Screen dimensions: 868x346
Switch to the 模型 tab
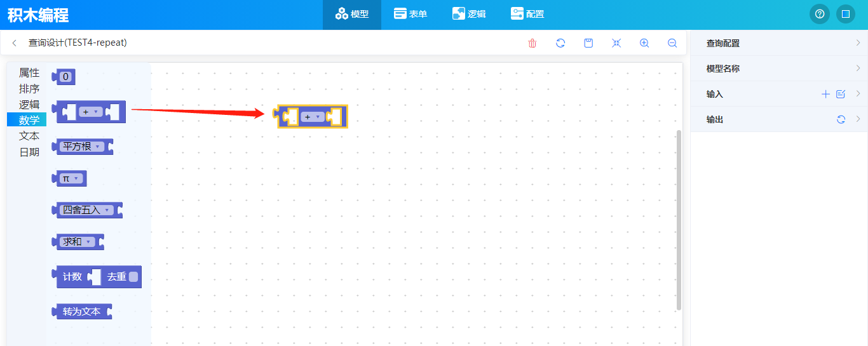pos(352,14)
